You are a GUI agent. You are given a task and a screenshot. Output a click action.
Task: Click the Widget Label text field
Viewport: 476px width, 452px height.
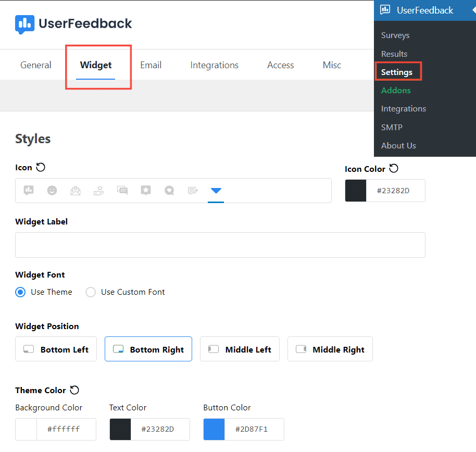[x=220, y=245]
